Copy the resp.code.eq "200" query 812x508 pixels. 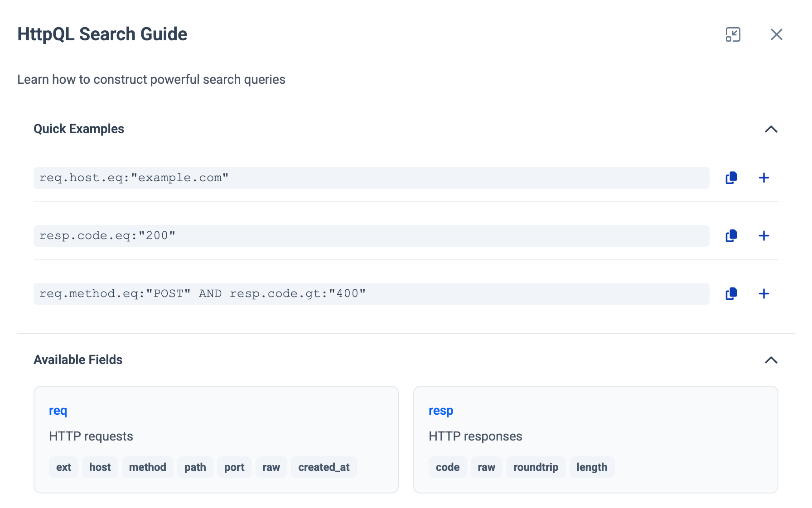tap(731, 236)
